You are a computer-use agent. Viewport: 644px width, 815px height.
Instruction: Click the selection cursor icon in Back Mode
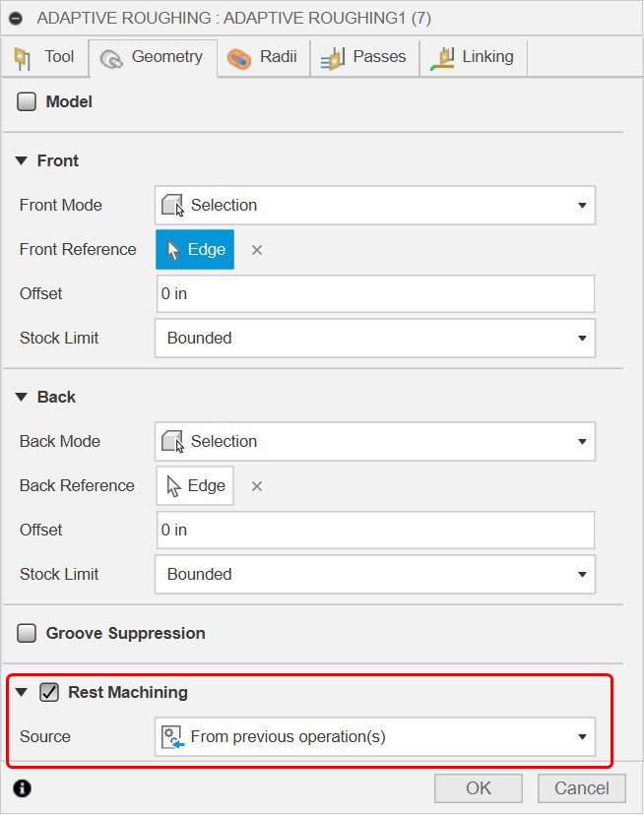[x=171, y=441]
